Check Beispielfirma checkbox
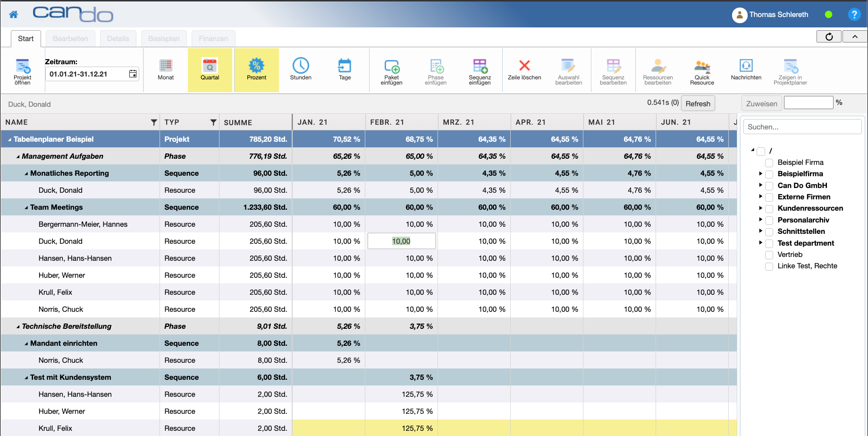The width and height of the screenshot is (868, 436). 769,174
